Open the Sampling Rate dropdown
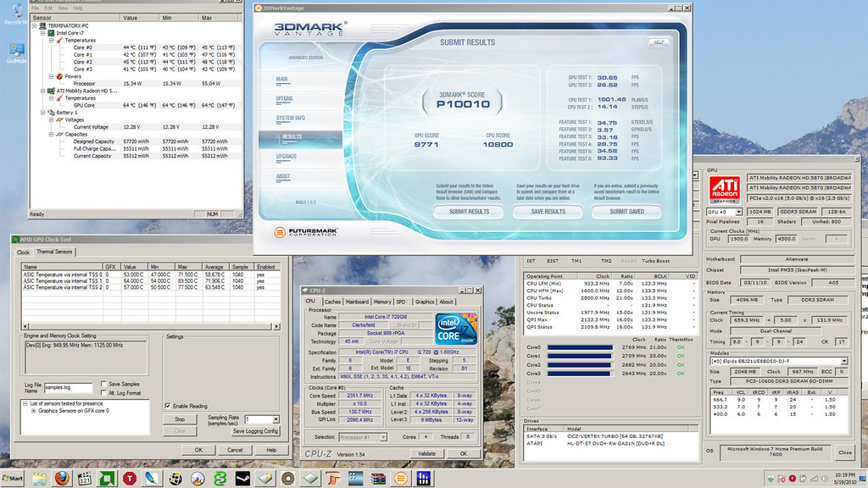868x488 pixels. pos(275,419)
